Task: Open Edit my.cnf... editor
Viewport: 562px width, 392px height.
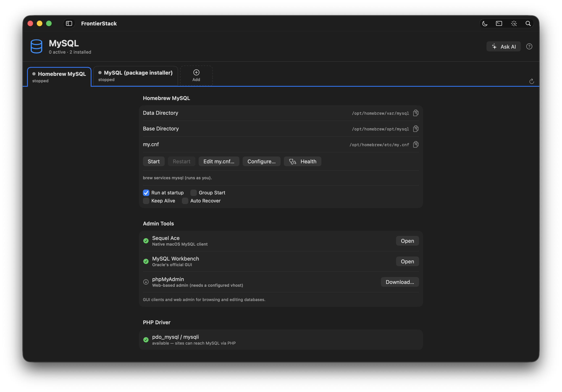Action: click(219, 161)
